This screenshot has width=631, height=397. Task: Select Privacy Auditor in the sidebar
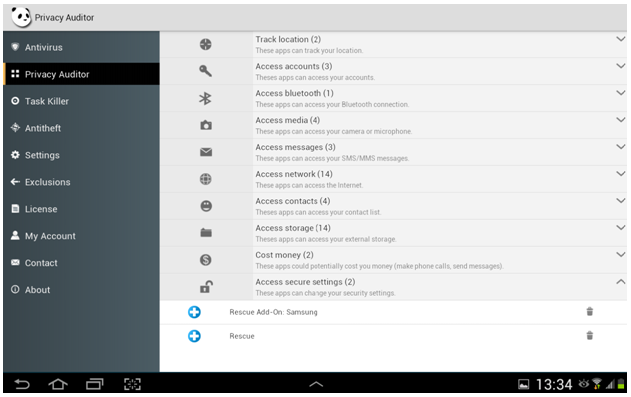coord(81,74)
